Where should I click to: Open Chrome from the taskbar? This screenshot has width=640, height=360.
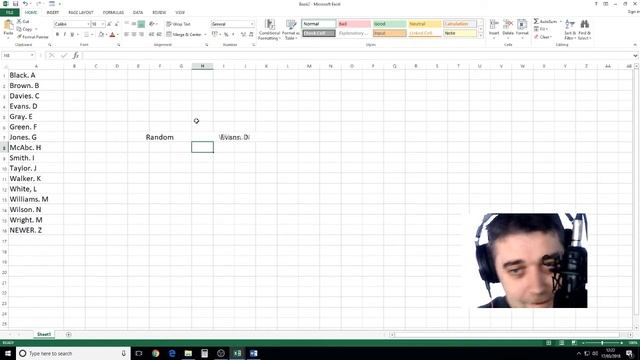coord(156,353)
